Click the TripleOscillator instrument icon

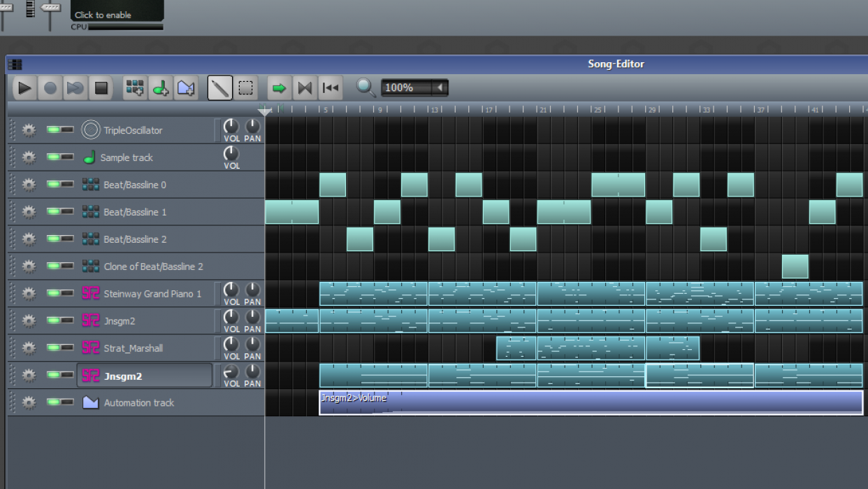(91, 130)
